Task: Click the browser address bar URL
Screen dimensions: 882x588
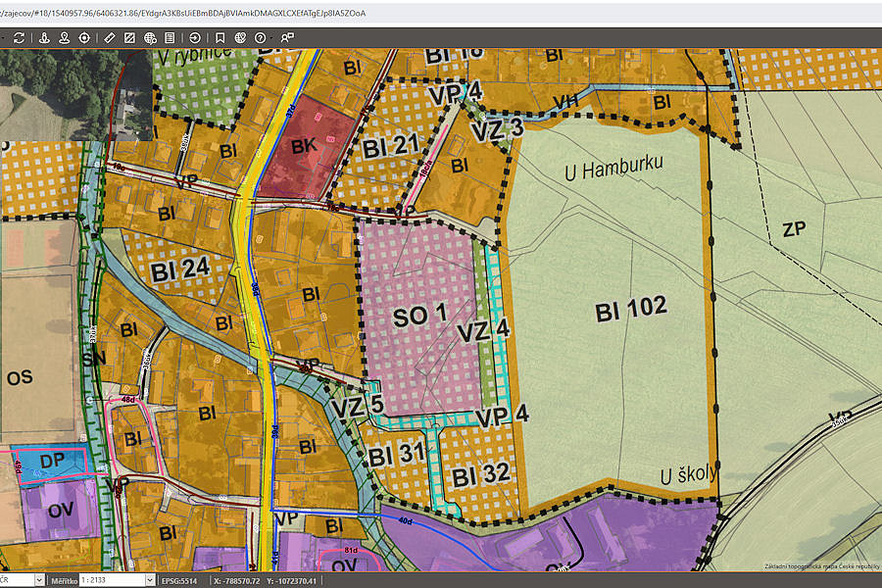Action: tap(183, 13)
